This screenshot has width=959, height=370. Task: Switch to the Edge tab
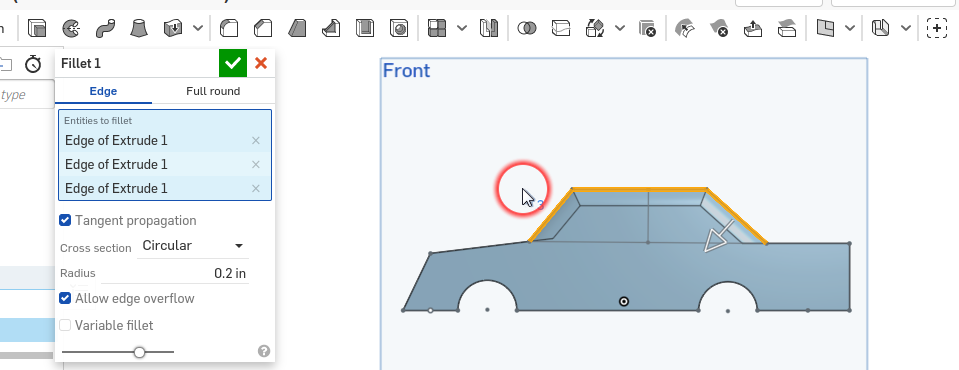coord(103,91)
